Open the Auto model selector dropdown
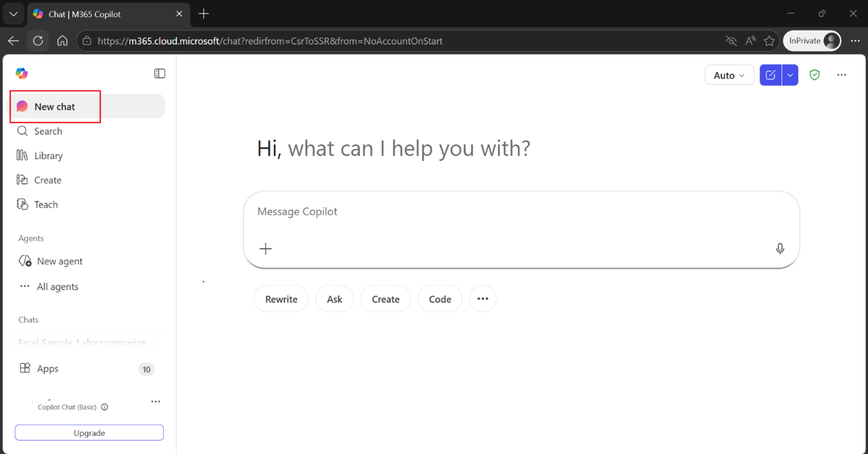The width and height of the screenshot is (868, 454). pos(729,75)
